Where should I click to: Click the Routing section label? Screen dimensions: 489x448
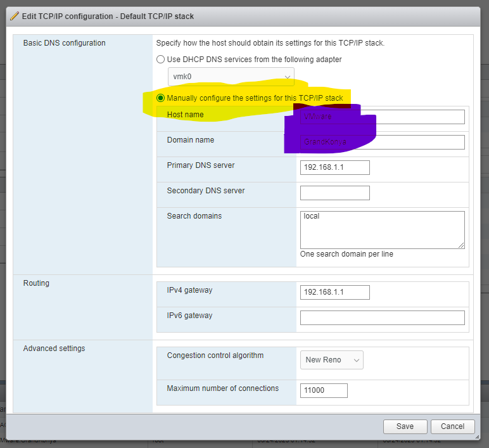[x=36, y=283]
